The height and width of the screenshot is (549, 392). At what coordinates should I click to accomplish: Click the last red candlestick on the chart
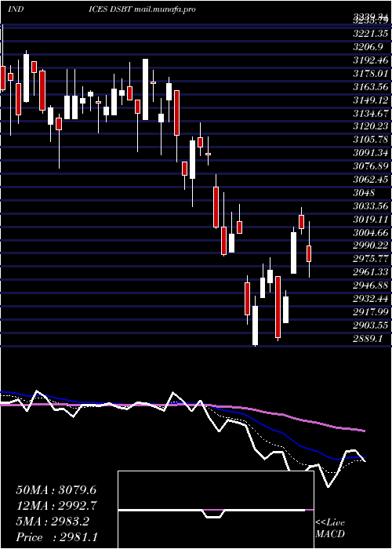pyautogui.click(x=309, y=253)
